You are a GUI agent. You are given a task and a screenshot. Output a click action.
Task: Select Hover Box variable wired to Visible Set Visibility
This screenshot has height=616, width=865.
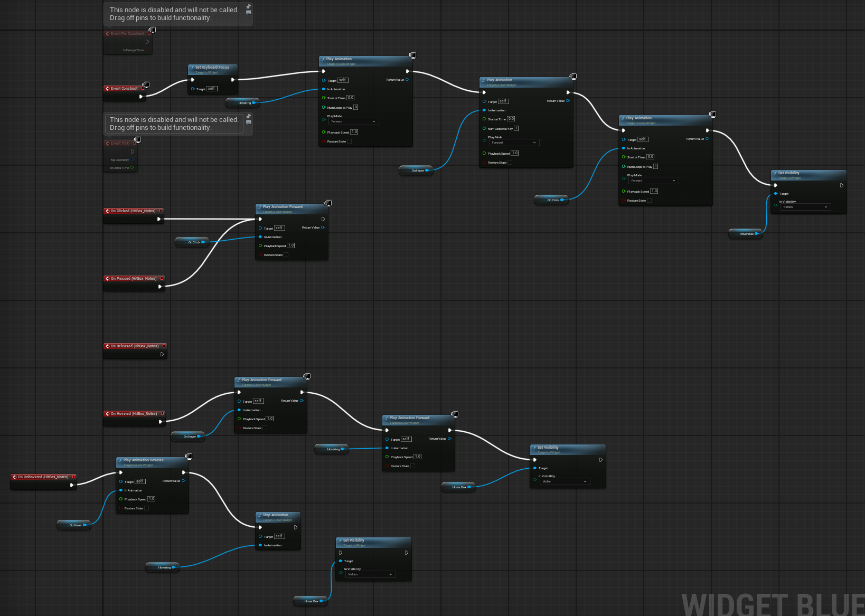point(458,487)
